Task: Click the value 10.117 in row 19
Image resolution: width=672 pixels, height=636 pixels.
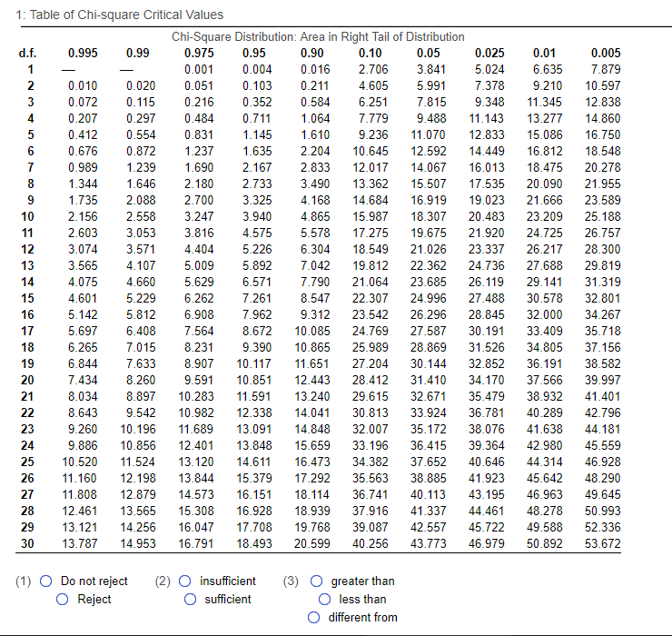Action: [x=253, y=363]
